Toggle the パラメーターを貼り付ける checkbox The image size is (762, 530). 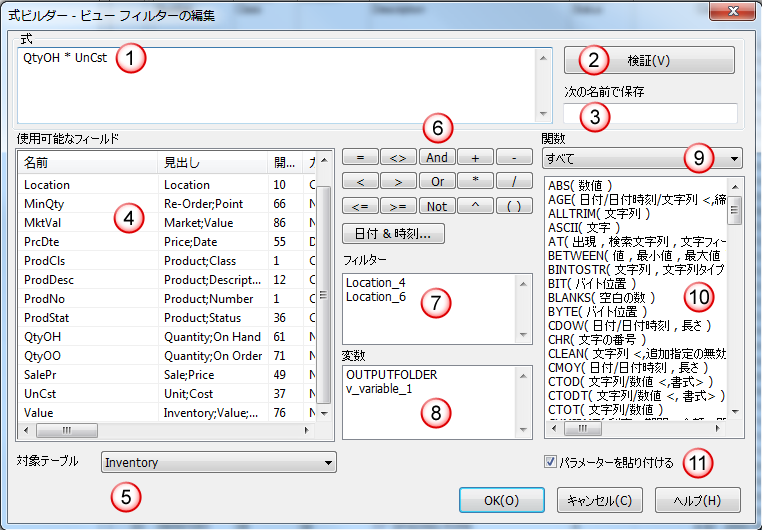pos(550,462)
